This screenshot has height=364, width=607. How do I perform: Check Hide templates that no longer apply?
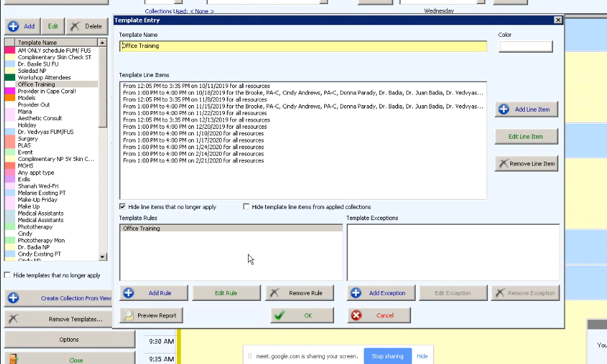7,275
